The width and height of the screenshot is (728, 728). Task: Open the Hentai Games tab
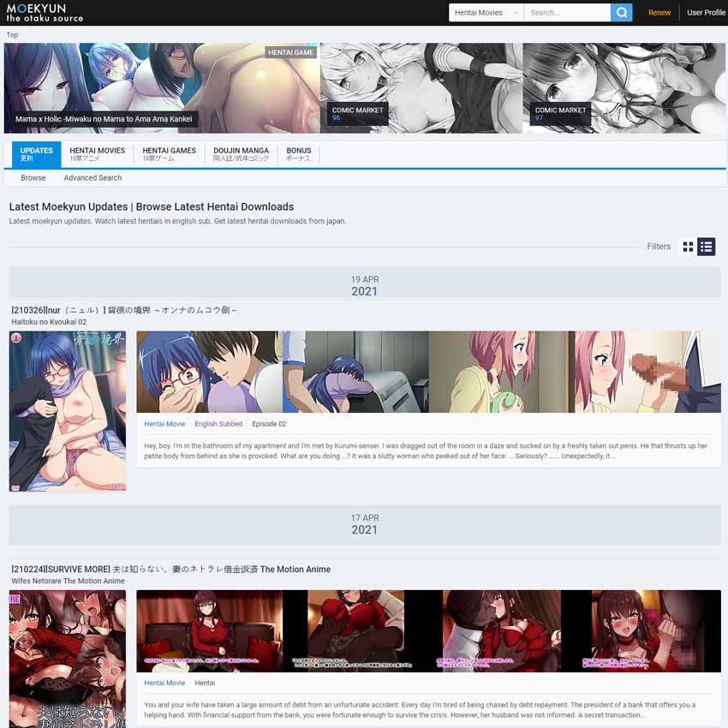(x=169, y=154)
